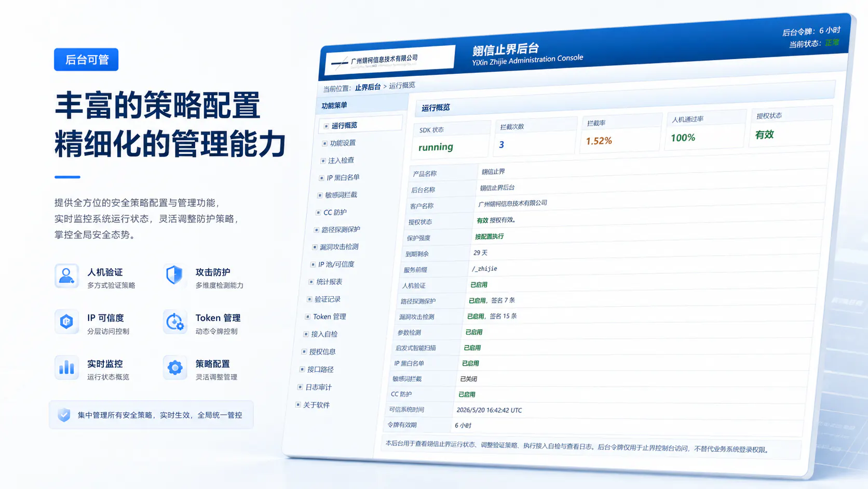Click 按配置执行 in 保护强度 row

[489, 236]
